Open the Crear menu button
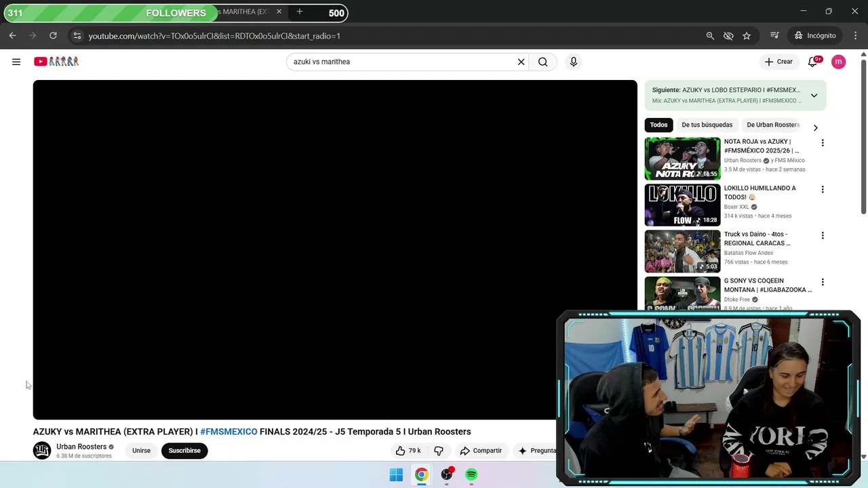 [778, 62]
